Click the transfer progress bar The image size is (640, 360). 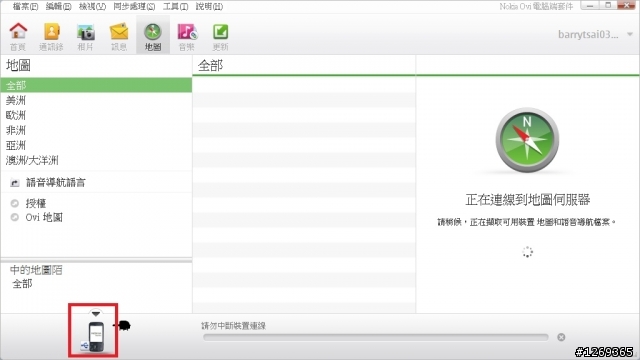[376, 337]
